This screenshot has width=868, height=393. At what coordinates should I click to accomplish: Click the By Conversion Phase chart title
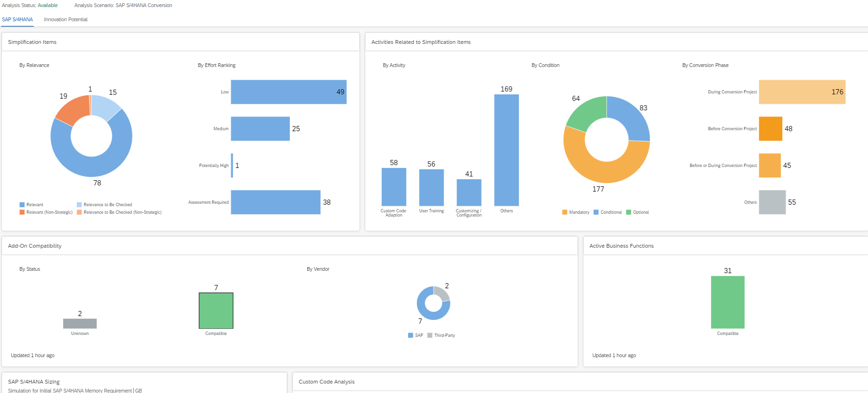point(705,65)
